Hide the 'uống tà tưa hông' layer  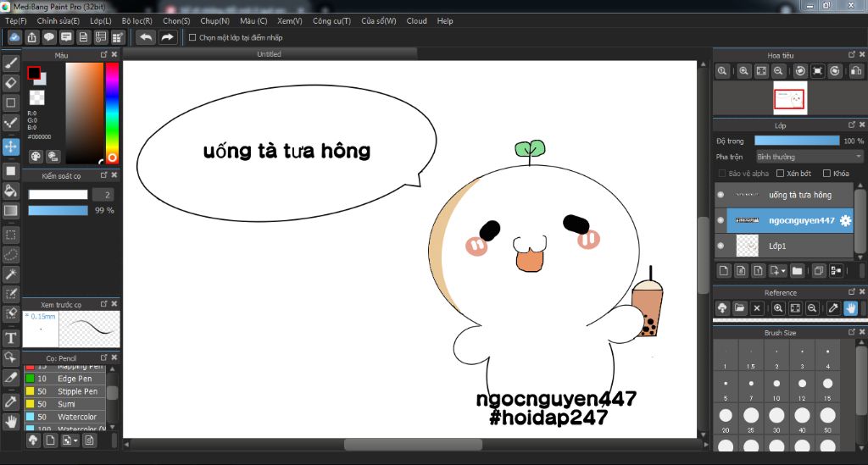pyautogui.click(x=721, y=195)
